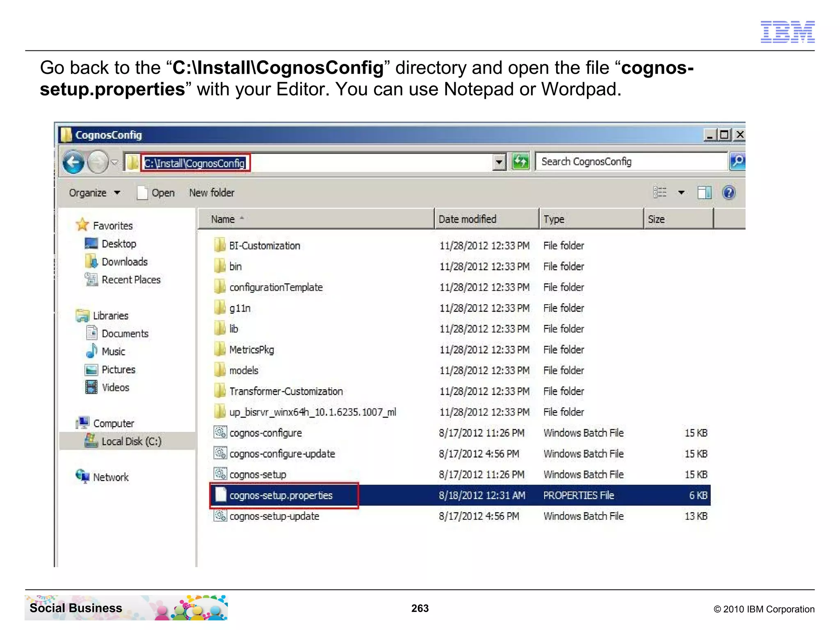Screen dimensions: 840x630
Task: Select Network in the navigation pane
Action: (111, 477)
